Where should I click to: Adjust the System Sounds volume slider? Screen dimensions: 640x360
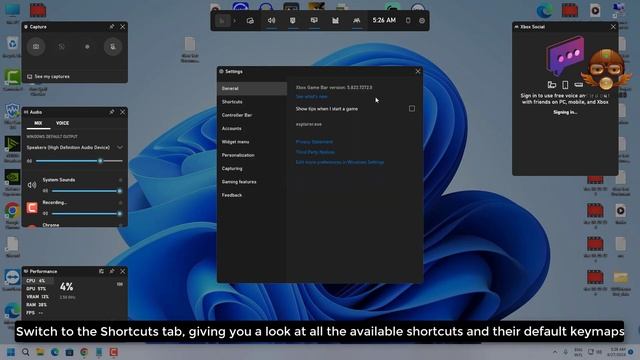pyautogui.click(x=87, y=191)
